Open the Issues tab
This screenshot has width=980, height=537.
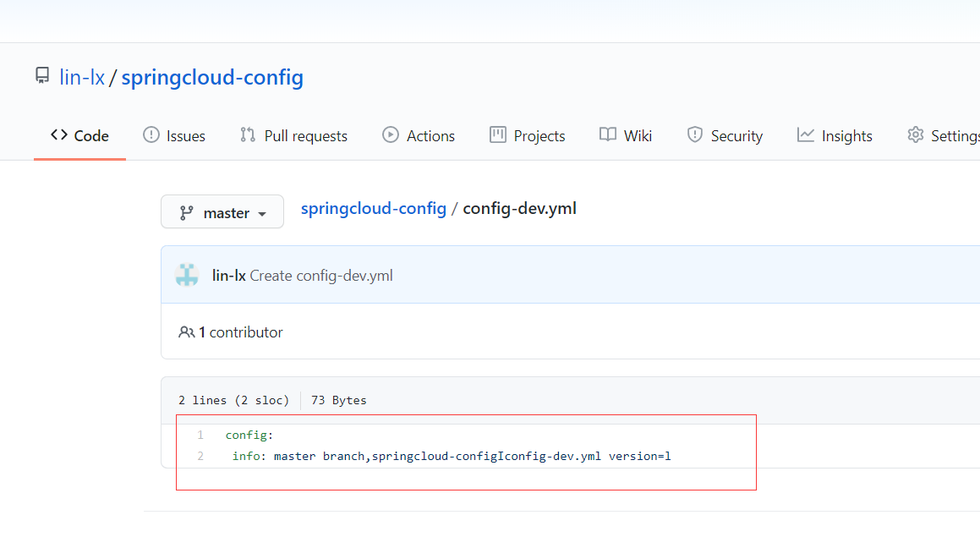[x=173, y=135]
